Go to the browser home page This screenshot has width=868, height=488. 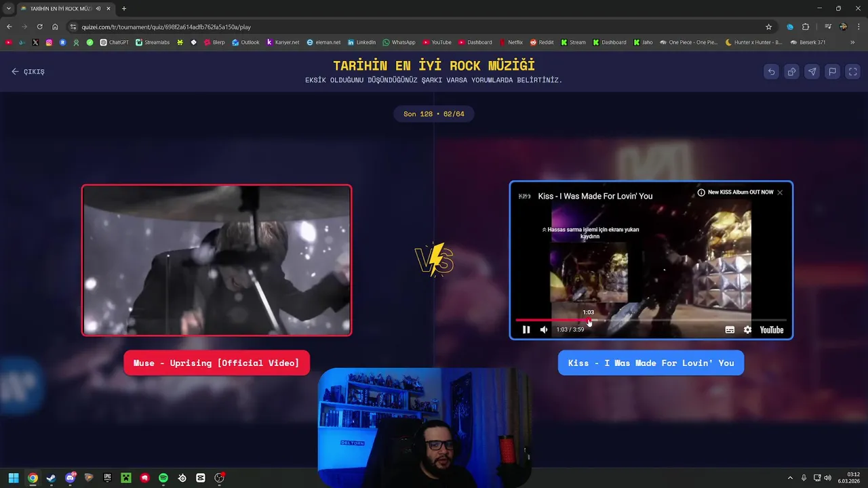(55, 27)
